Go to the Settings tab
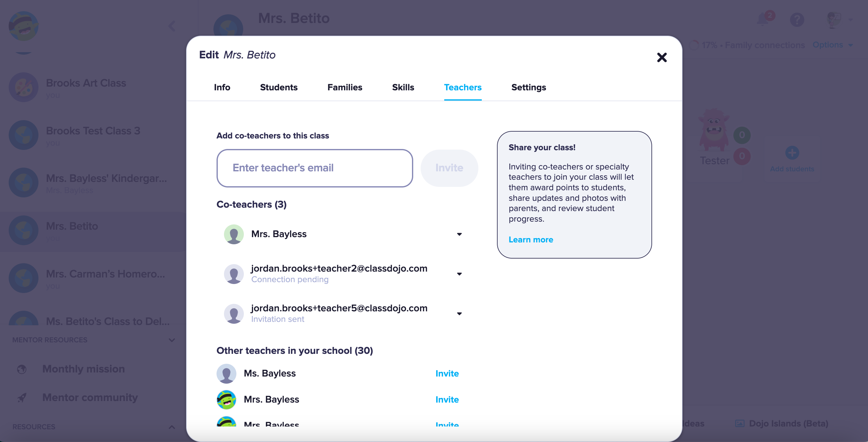Screen dimensions: 868x442 tap(528, 87)
